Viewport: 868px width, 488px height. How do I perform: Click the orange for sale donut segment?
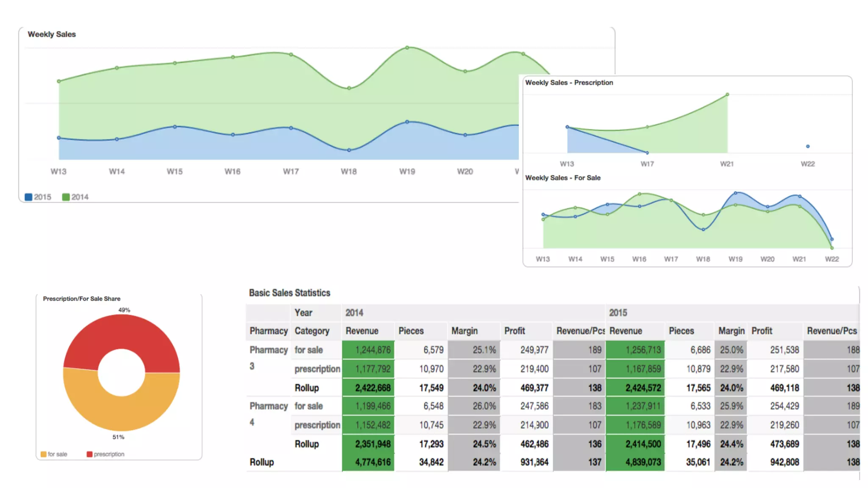122,413
